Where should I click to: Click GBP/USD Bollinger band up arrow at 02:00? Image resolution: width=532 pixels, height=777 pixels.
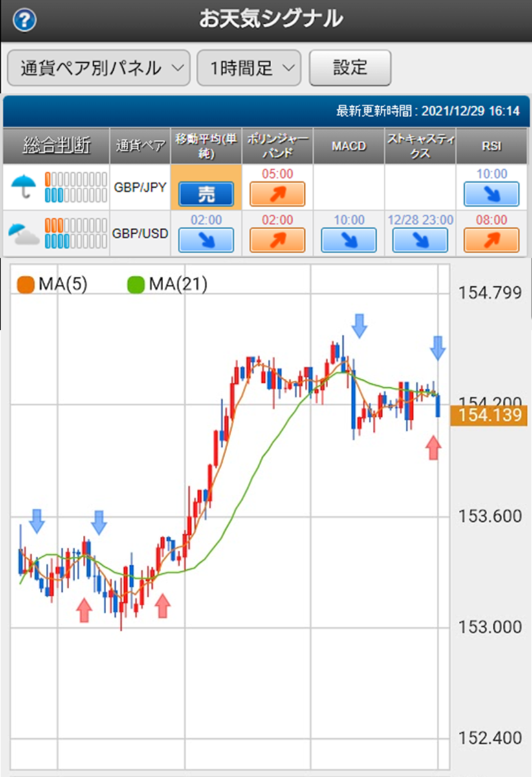(x=278, y=240)
